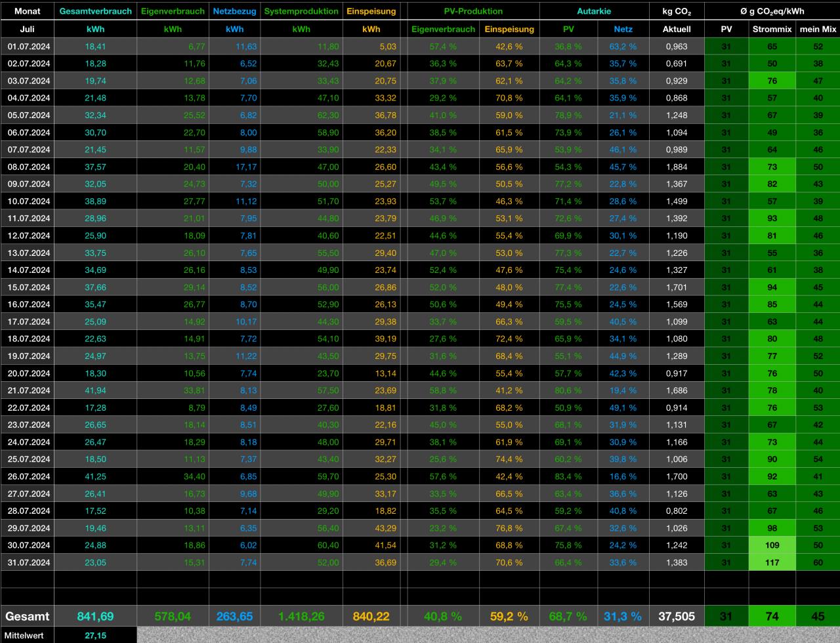
Task: Select total Gesamtverbrauch 841,69
Action: pyautogui.click(x=95, y=616)
